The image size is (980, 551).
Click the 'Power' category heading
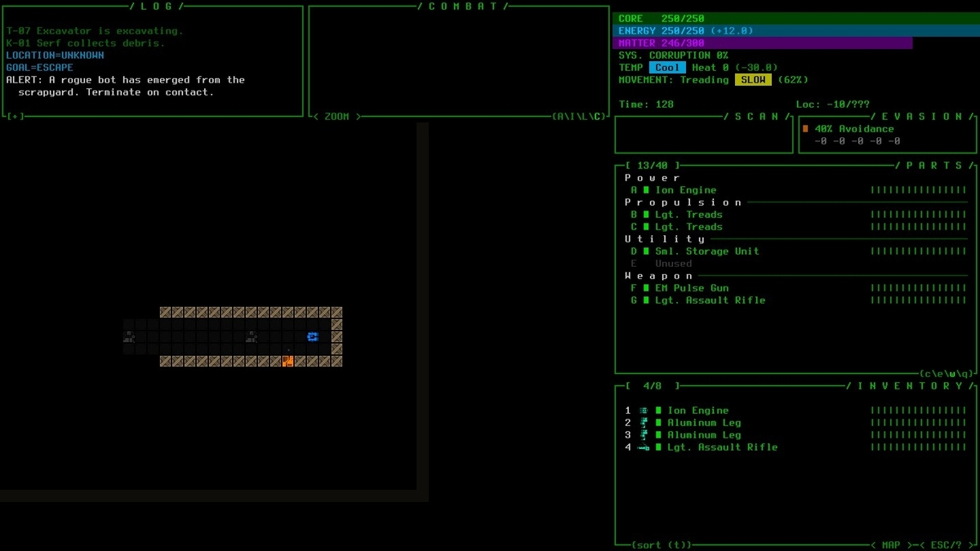tap(653, 178)
